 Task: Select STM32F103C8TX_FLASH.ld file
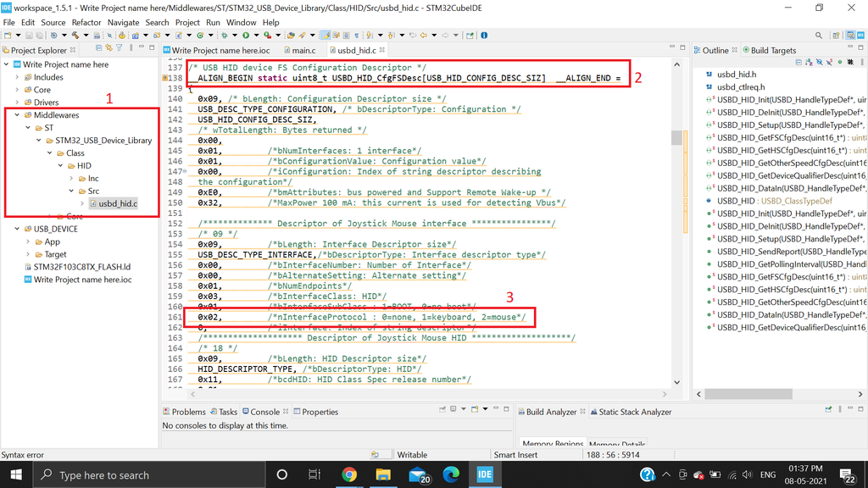pos(82,267)
